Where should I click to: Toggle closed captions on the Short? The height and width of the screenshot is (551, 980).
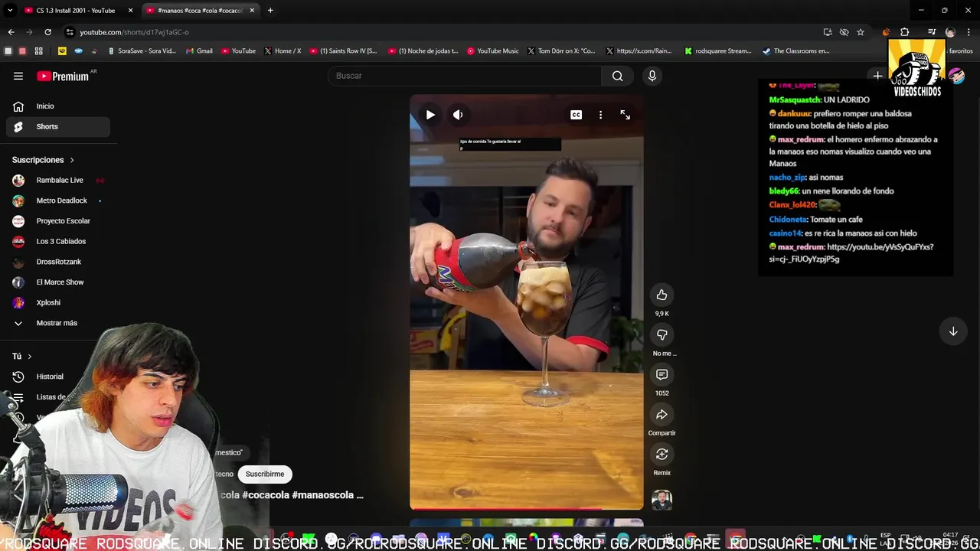[576, 115]
